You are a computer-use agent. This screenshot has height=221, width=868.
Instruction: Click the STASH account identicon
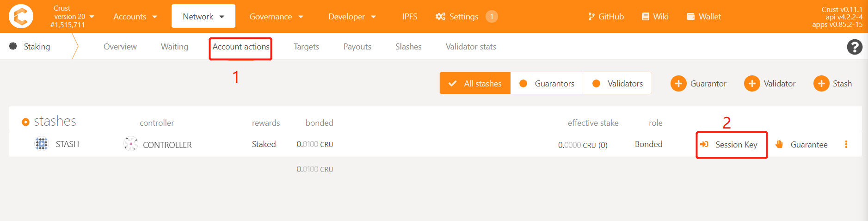coord(42,144)
